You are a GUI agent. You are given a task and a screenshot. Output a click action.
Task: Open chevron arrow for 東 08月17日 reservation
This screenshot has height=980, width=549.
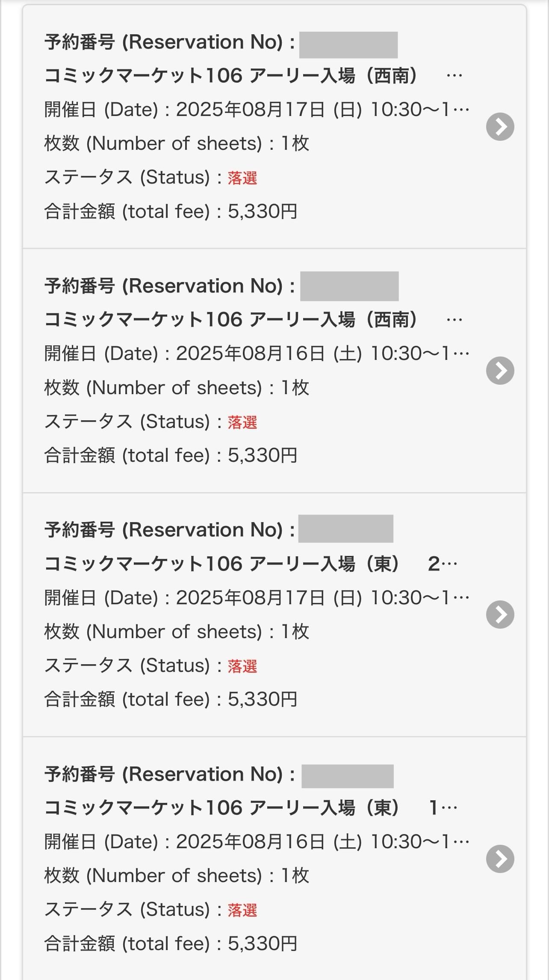(500, 615)
